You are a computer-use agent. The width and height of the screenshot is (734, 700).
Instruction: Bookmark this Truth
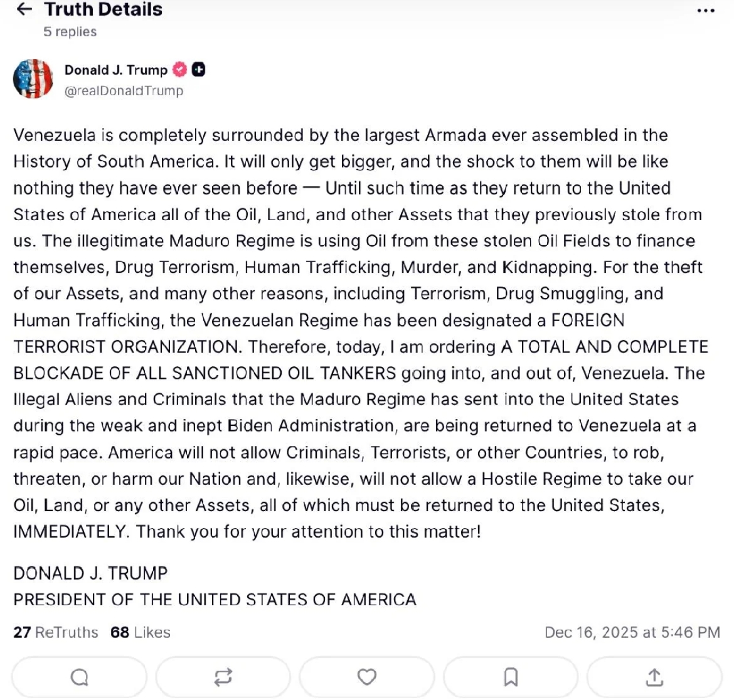pos(511,677)
